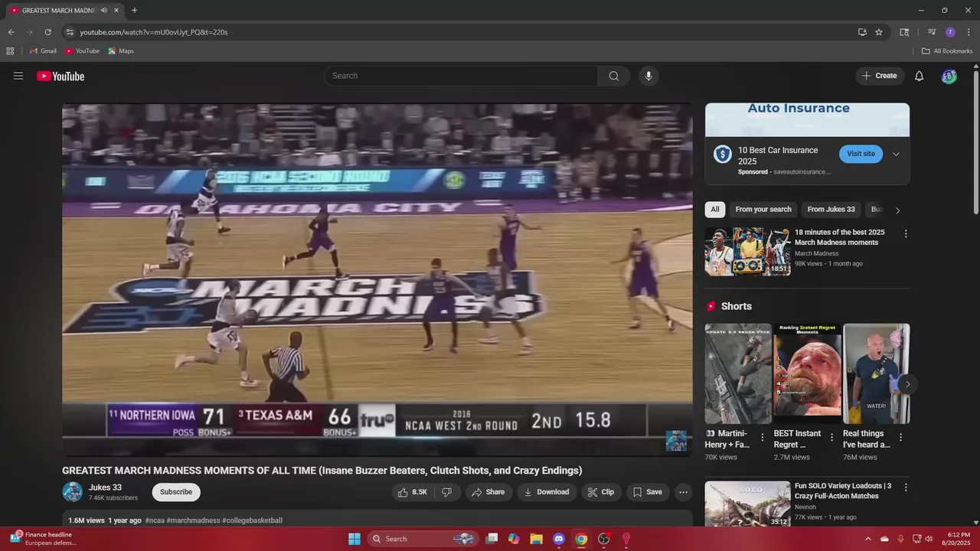
Task: Go to YouTube home via logo
Action: point(60,76)
